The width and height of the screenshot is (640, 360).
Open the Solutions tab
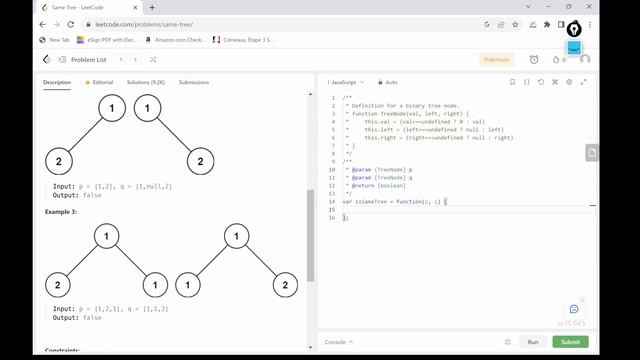coord(146,82)
